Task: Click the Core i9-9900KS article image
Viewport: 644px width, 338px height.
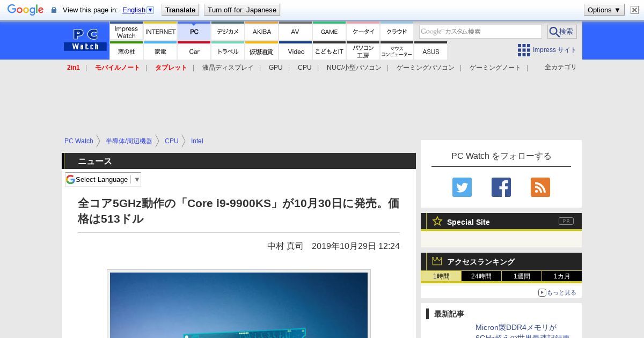Action: pos(239,305)
